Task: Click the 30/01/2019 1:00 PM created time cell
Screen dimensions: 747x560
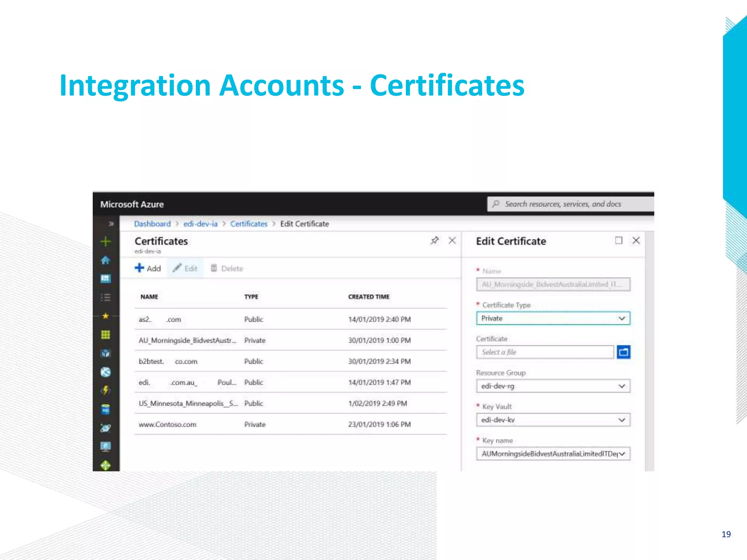Action: coord(379,341)
